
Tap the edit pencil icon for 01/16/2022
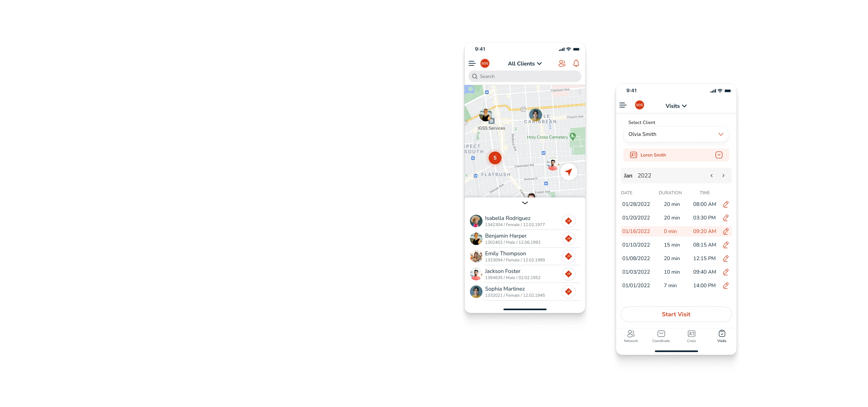tap(726, 231)
